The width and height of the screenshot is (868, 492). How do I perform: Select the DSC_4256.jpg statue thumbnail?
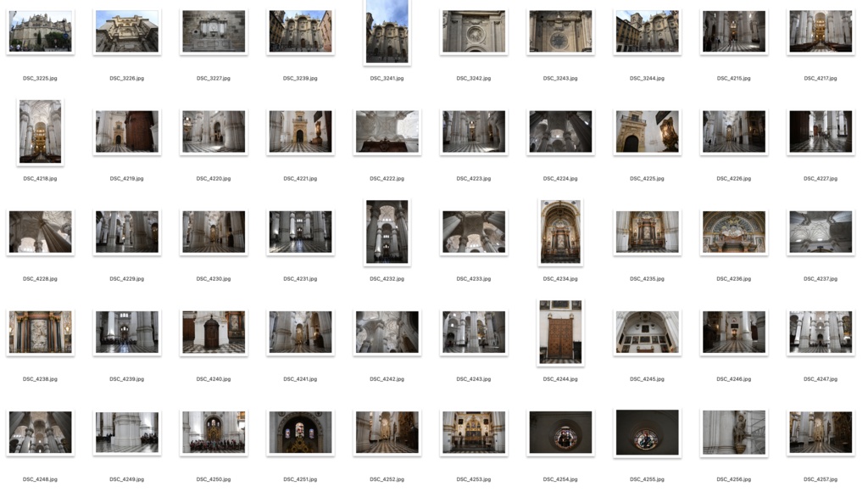[x=734, y=433]
